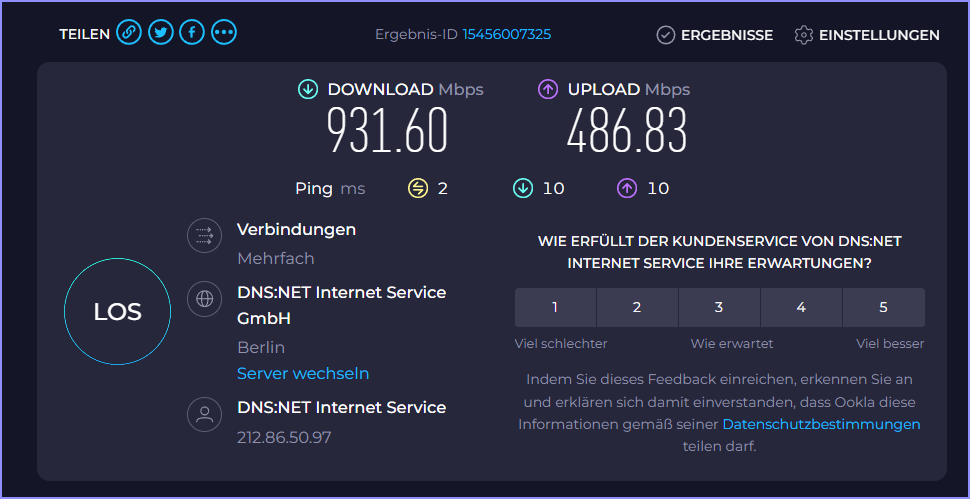Viewport: 970px width, 499px height.
Task: Open more sharing options ellipsis icon
Action: click(x=224, y=32)
